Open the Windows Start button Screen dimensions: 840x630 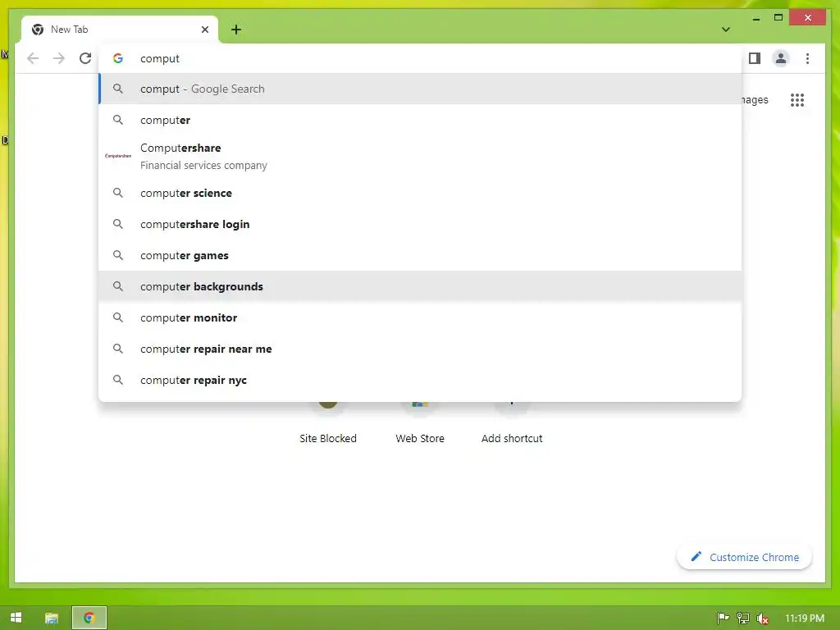16,618
